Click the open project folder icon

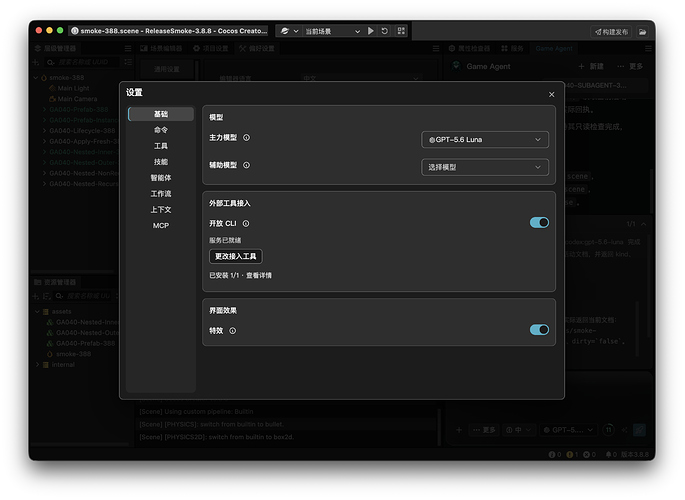tap(643, 32)
